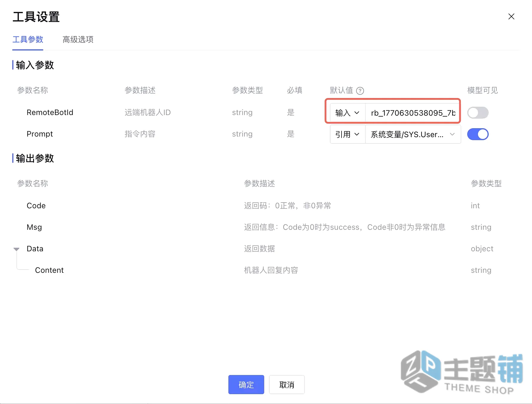Click the object type of Data
Screen dimensions: 532x404
[x=482, y=249]
